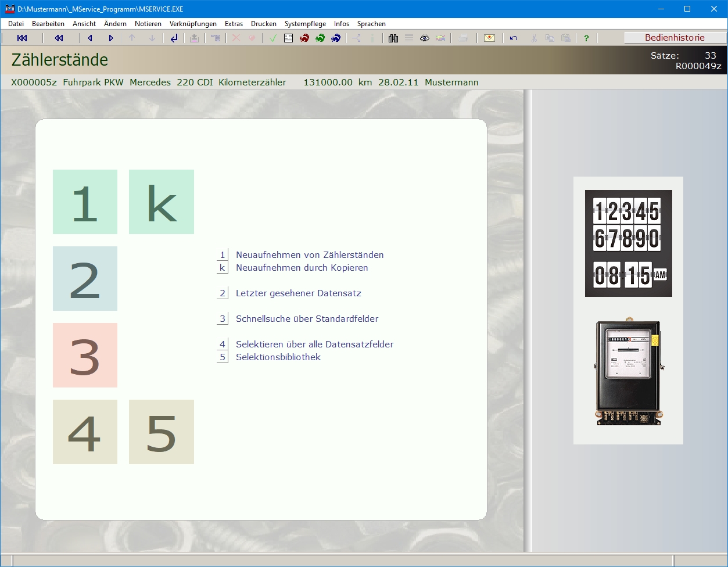Open the Infos menu

pos(342,24)
